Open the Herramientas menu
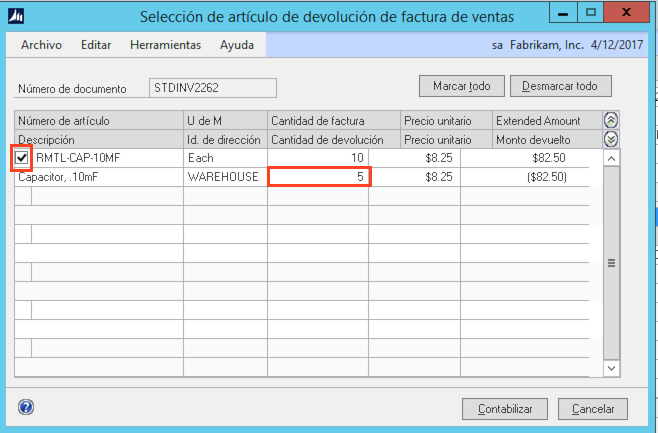The image size is (658, 433). [x=165, y=45]
